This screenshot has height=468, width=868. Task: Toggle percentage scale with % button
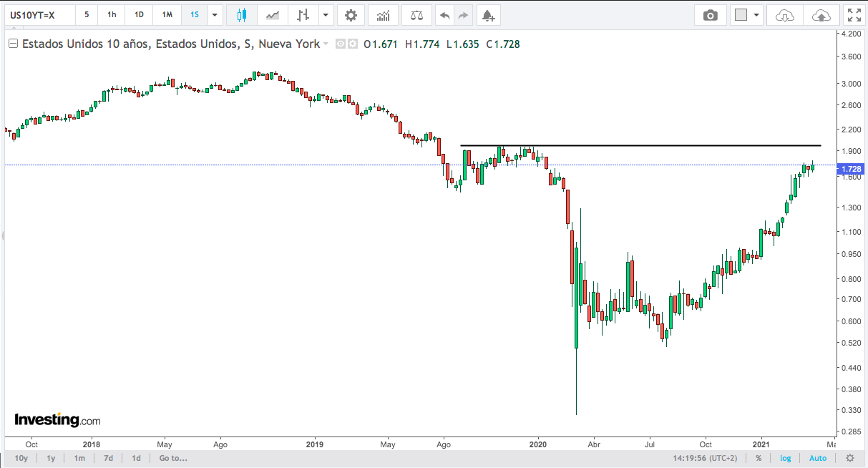pos(759,458)
